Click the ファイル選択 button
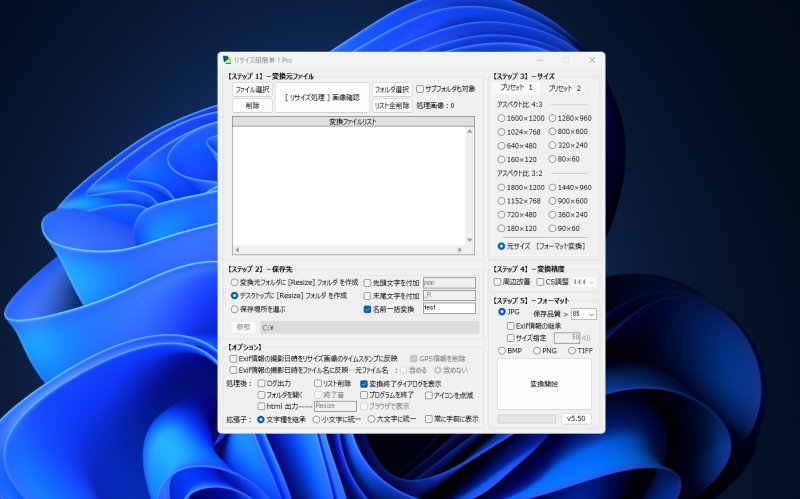The height and width of the screenshot is (499, 800). click(253, 90)
